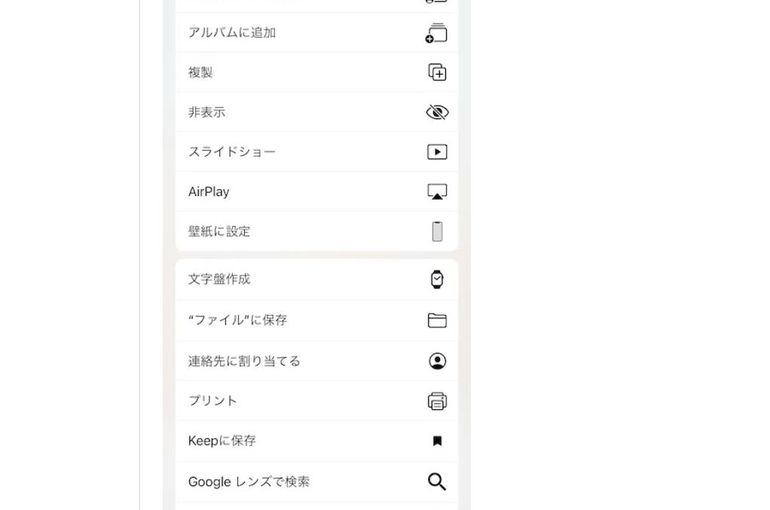This screenshot has width=770, height=510.
Task: Choose 複製 to duplicate the photo
Action: 201,72
